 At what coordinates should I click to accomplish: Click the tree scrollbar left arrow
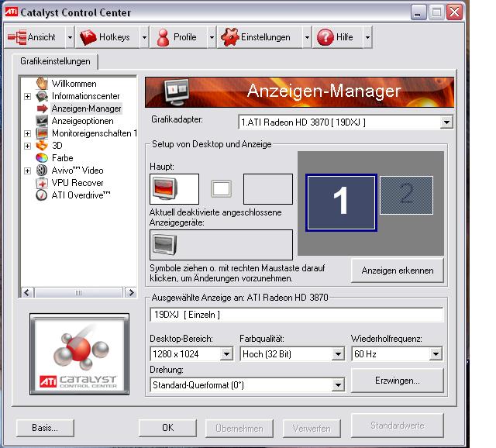(27, 293)
